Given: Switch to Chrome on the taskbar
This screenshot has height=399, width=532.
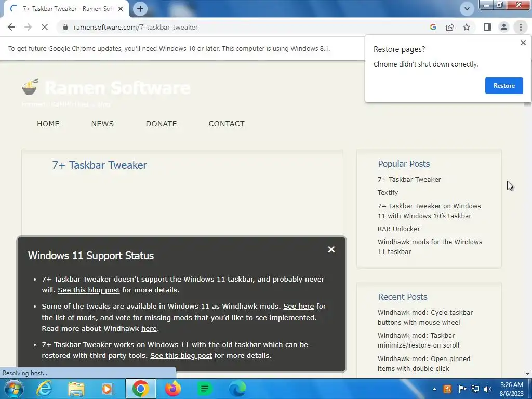Looking at the screenshot, I should (140, 389).
